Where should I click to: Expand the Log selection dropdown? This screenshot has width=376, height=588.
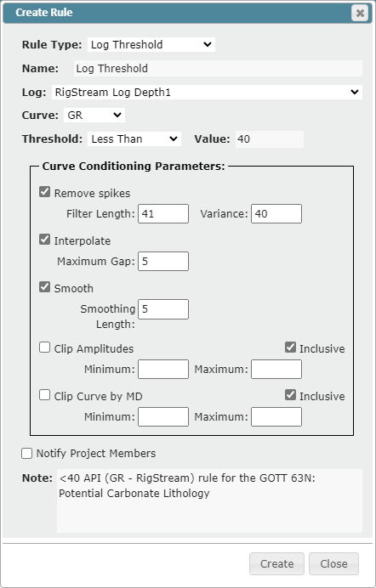tap(207, 92)
